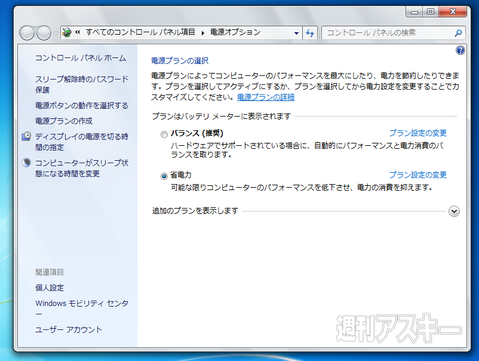
Task: Open the recent pages dropdown next to the forward button
Action: 55,33
